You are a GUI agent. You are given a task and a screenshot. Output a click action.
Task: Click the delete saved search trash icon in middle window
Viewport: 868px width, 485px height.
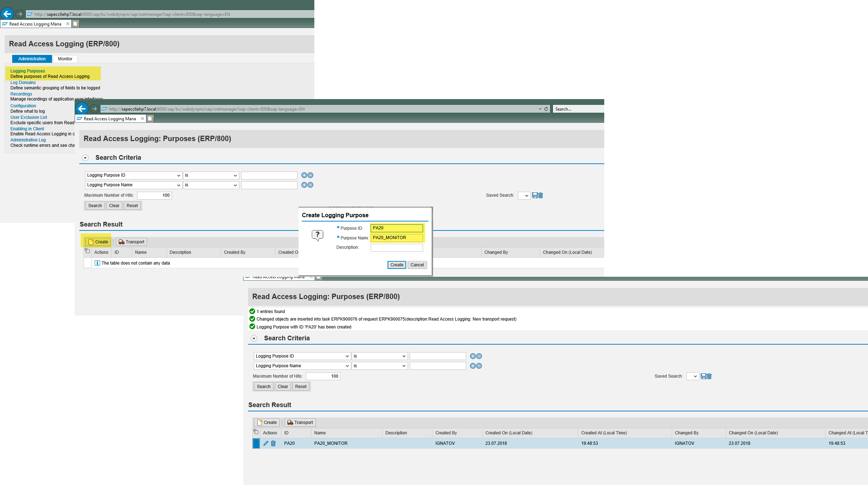[x=541, y=195]
